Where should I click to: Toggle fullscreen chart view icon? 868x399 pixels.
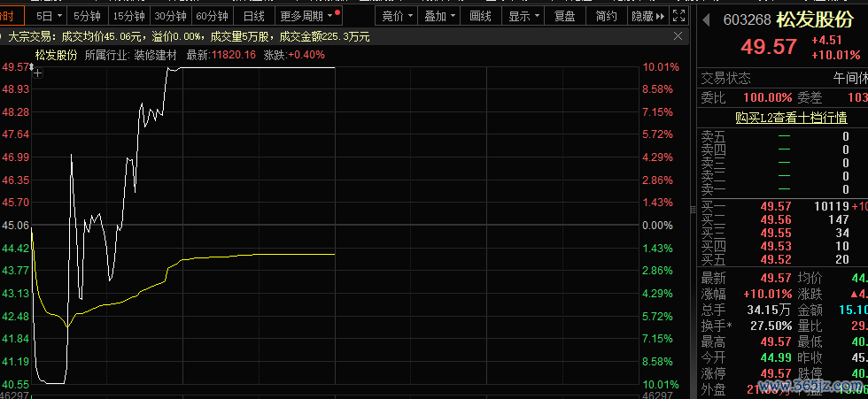point(680,15)
